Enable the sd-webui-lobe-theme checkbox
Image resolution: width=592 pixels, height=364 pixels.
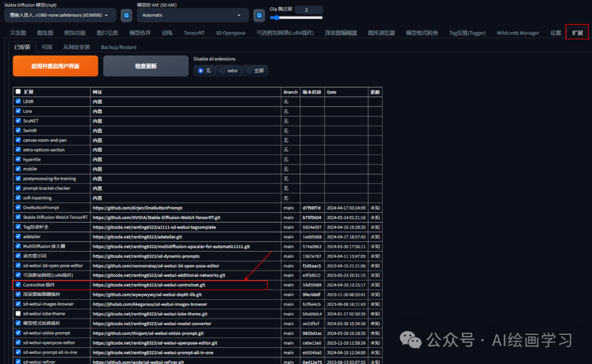tap(18, 314)
